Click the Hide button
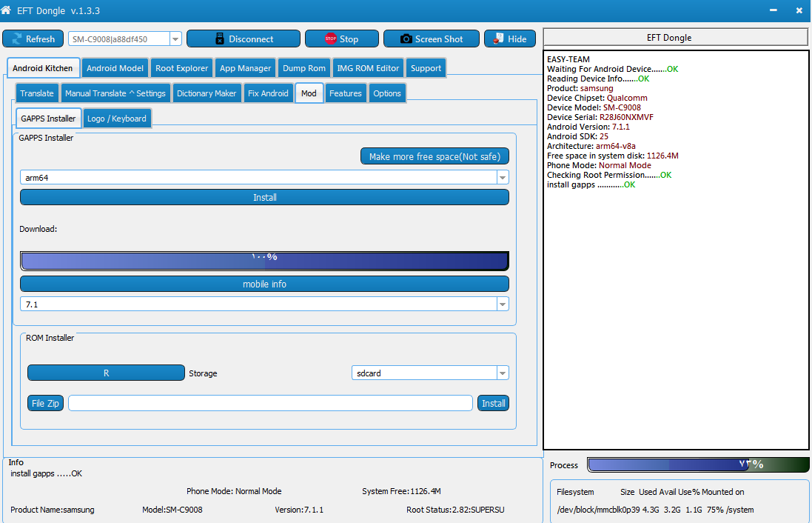Image resolution: width=812 pixels, height=523 pixels. pos(510,39)
